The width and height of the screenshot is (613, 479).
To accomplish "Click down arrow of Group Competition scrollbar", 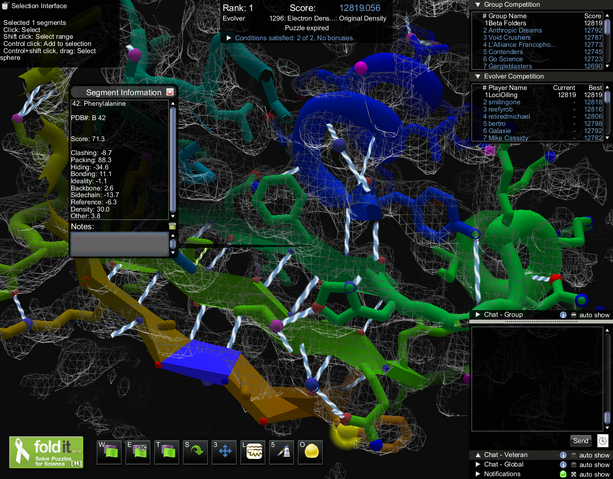I will point(607,66).
